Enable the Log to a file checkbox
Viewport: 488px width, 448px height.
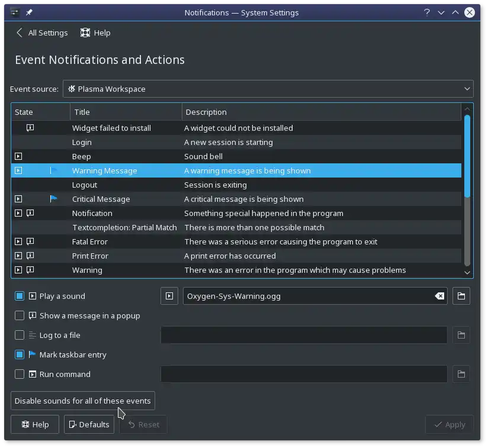point(20,335)
